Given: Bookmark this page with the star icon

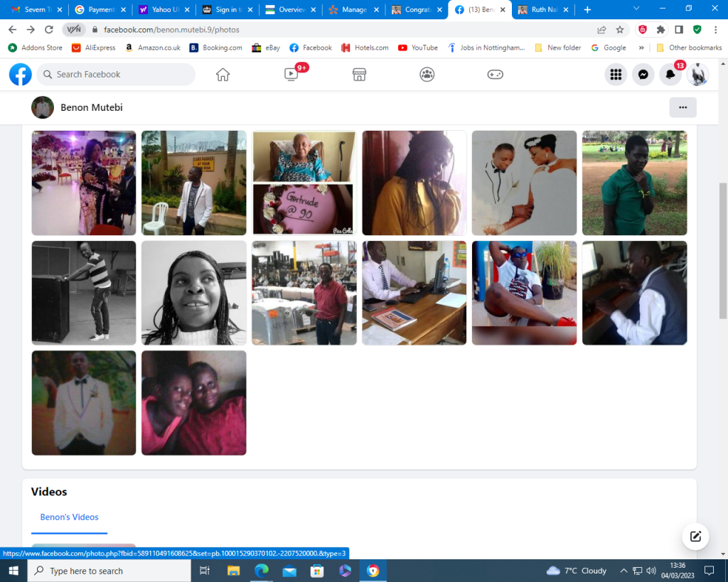Looking at the screenshot, I should (x=620, y=30).
